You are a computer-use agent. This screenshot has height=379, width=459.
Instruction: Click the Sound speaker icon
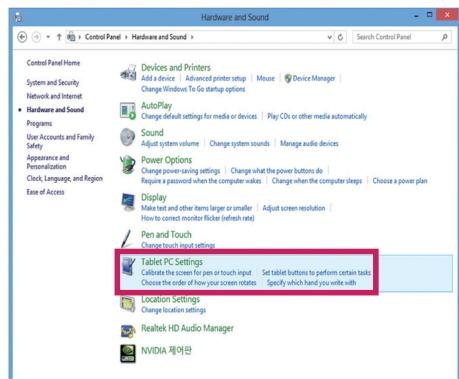click(128, 137)
